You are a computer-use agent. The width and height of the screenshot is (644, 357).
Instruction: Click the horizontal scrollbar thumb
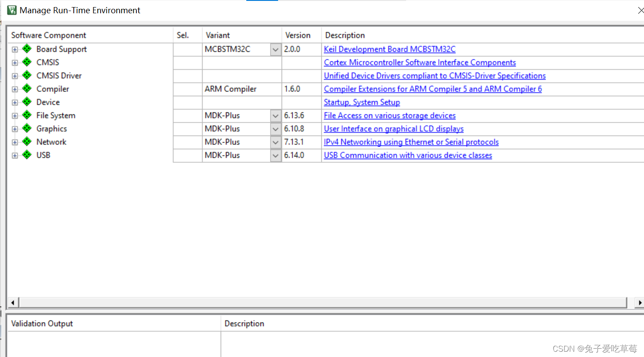coord(322,303)
